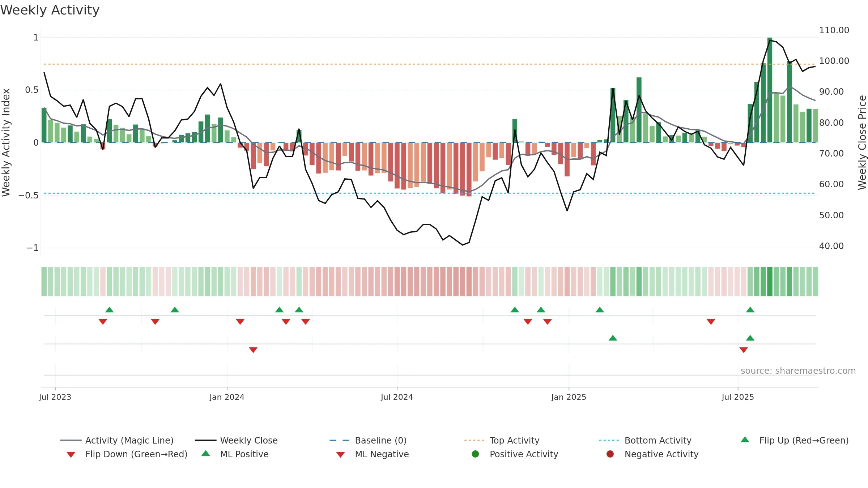
Task: Click the ML Positive marker in Jul 2025
Action: coord(750,338)
